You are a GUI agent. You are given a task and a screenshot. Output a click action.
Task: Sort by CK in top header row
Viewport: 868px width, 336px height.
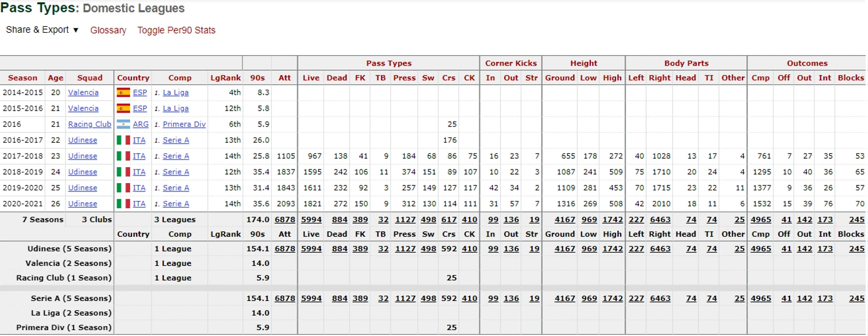pyautogui.click(x=470, y=78)
